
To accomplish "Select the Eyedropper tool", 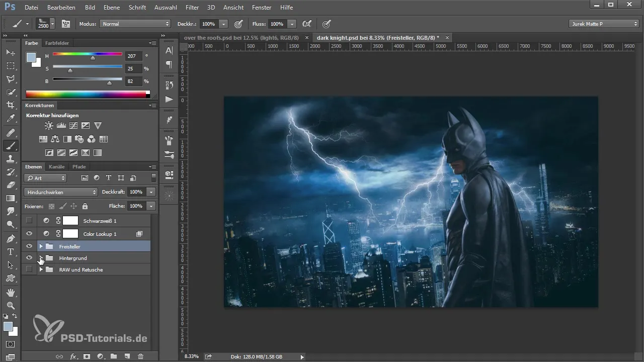I will click(10, 119).
